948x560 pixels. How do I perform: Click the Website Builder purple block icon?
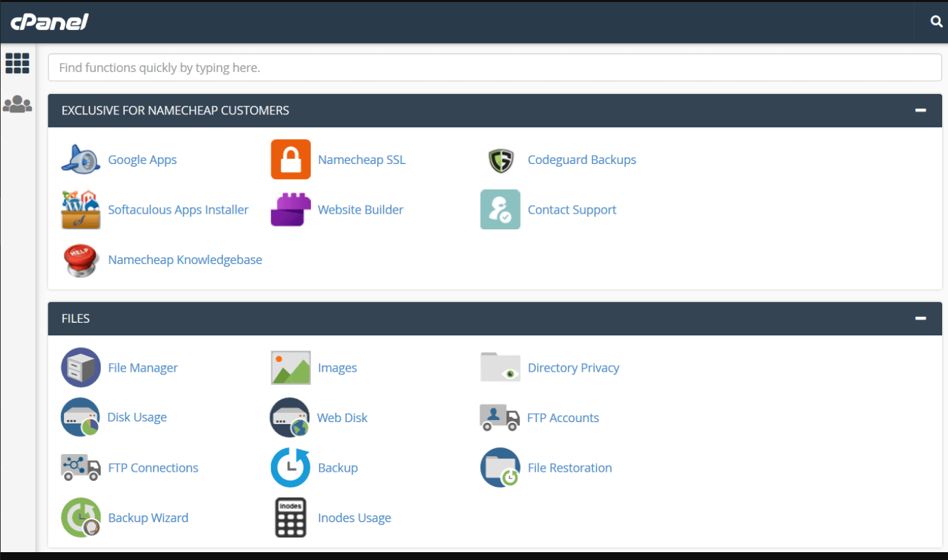(291, 210)
